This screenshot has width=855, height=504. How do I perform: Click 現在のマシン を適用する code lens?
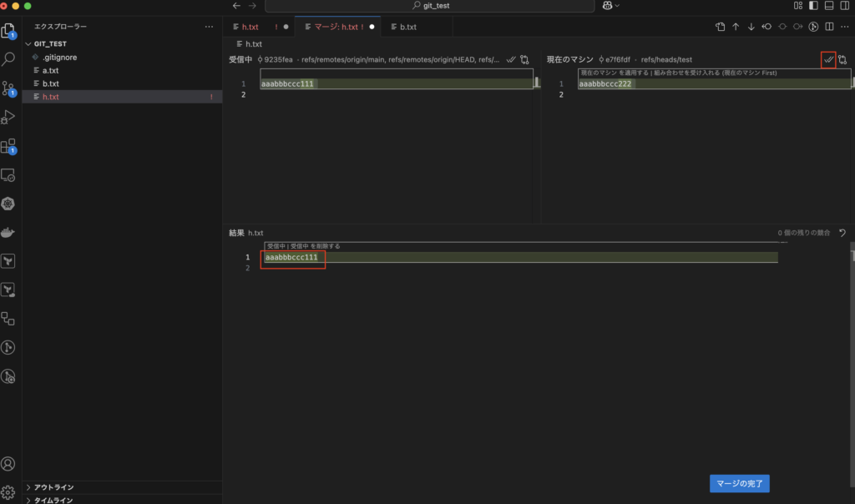coord(615,73)
